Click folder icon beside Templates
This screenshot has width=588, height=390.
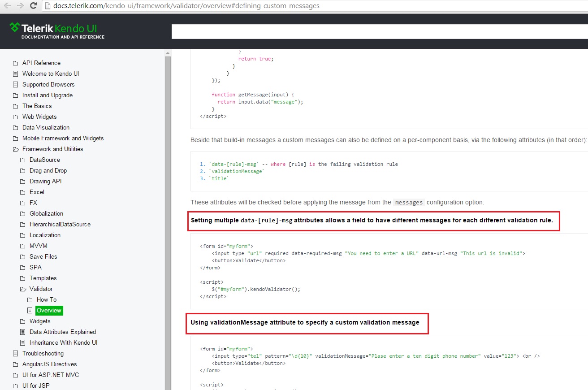click(x=22, y=278)
